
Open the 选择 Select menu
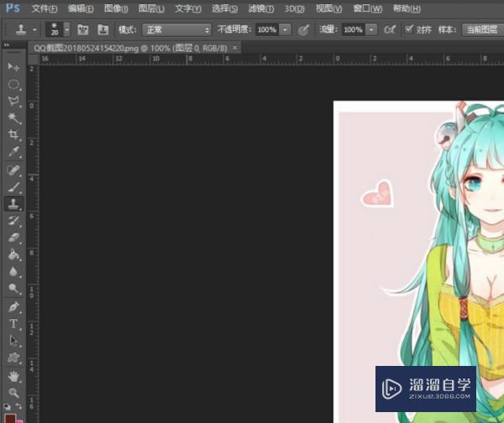tap(224, 8)
